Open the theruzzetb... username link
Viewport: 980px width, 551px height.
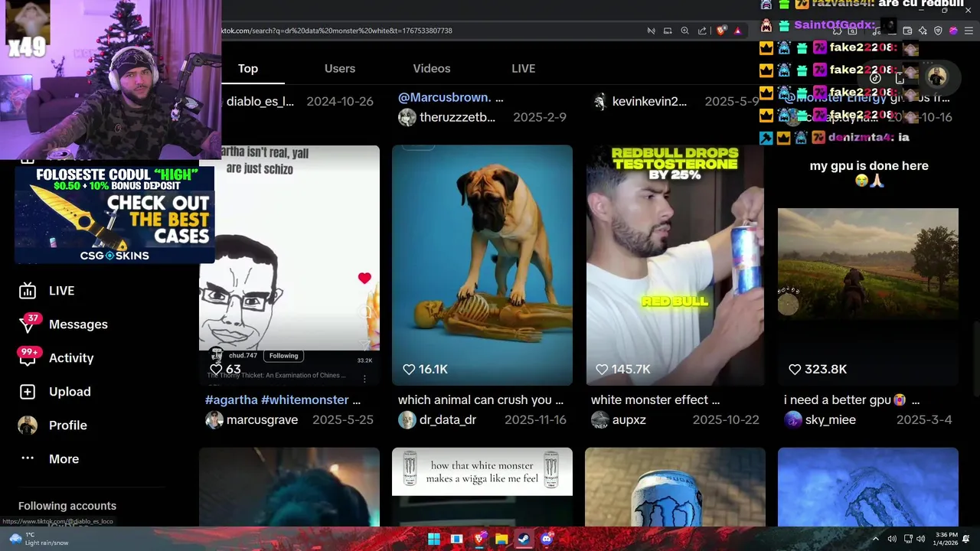pyautogui.click(x=457, y=117)
